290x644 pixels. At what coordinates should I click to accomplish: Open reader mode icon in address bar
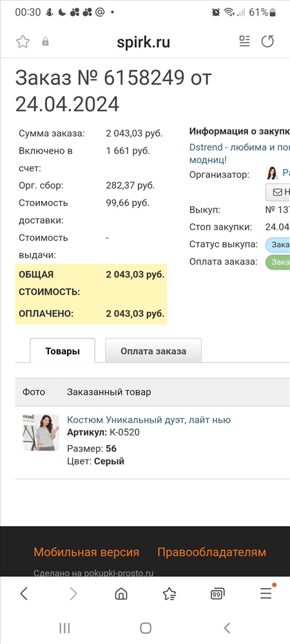click(245, 41)
